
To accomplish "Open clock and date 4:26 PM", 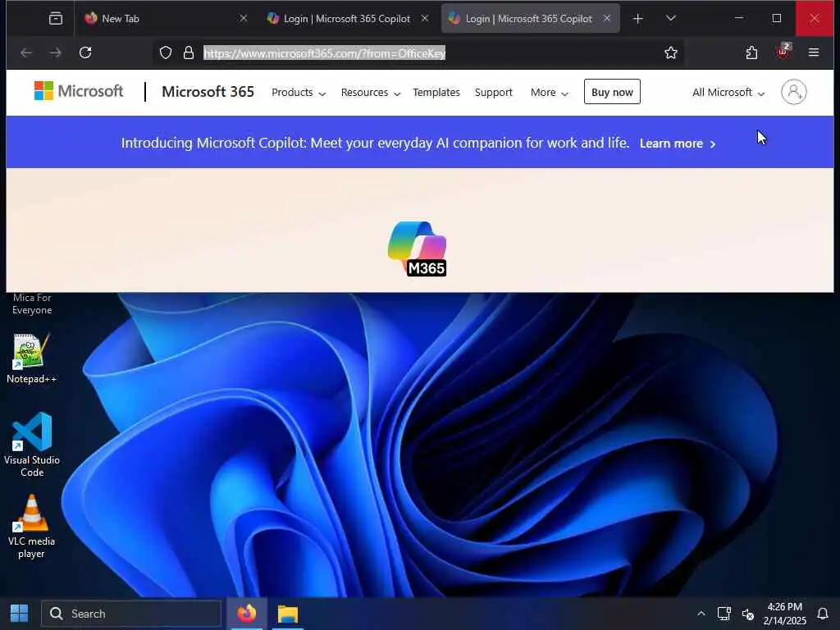I will (x=785, y=614).
